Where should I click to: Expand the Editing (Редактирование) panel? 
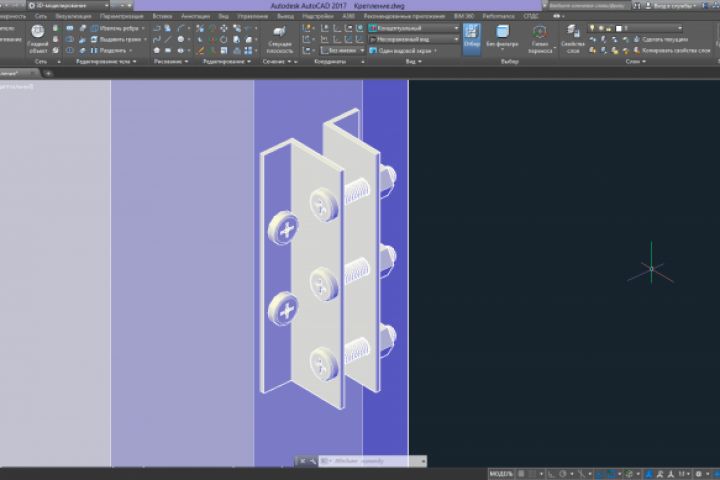(x=227, y=61)
